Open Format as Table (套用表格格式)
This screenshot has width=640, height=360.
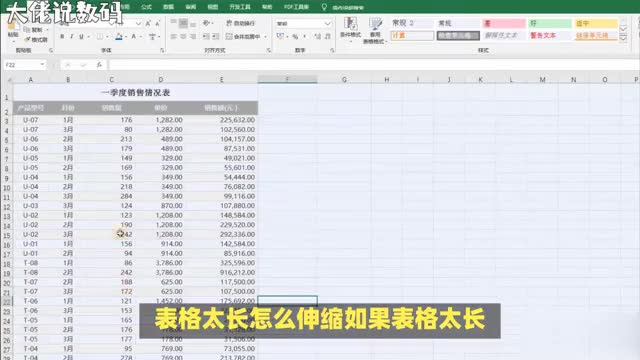375,31
